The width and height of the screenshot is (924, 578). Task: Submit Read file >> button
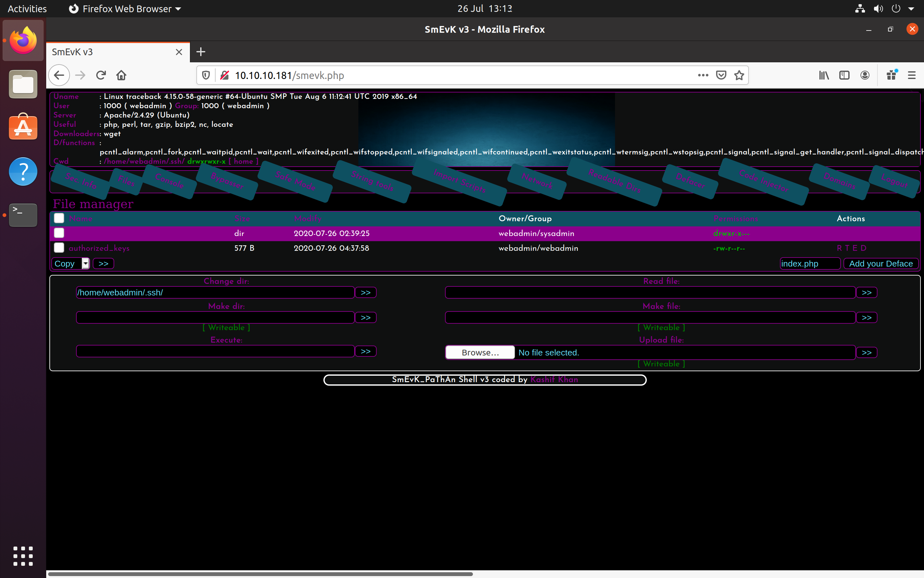(x=867, y=293)
